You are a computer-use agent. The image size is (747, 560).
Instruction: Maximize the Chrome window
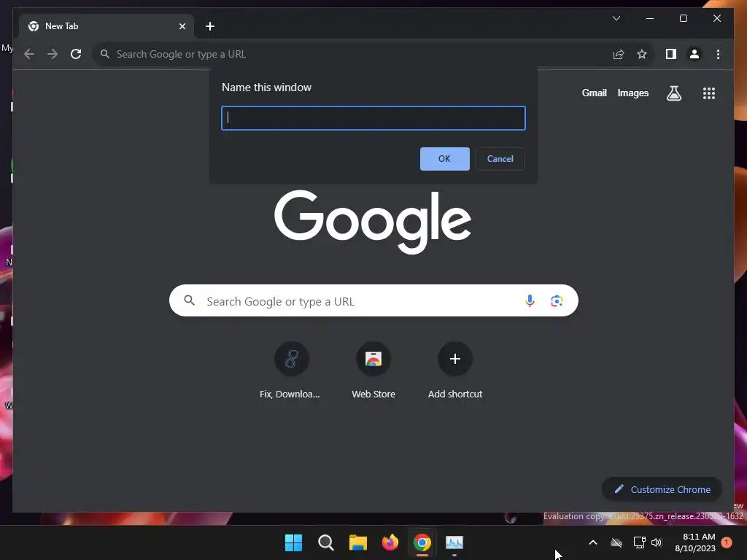tap(683, 18)
